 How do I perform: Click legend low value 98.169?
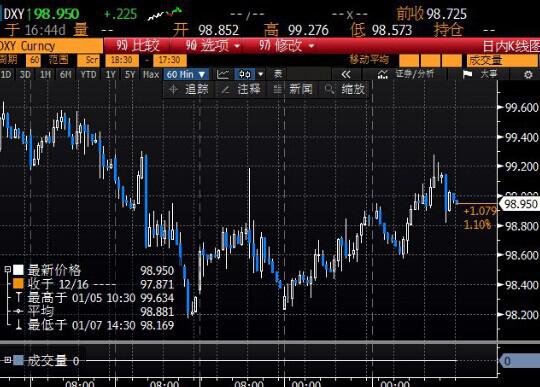[x=157, y=325]
